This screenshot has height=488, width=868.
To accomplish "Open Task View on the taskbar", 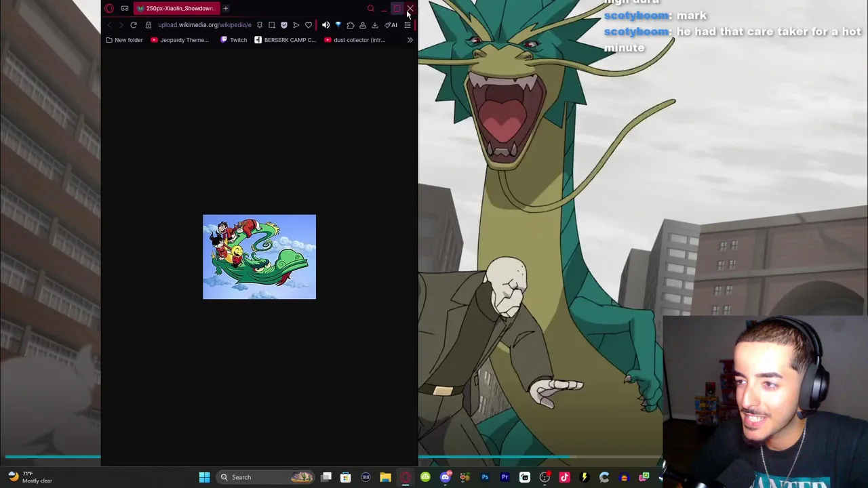I will coord(326,477).
